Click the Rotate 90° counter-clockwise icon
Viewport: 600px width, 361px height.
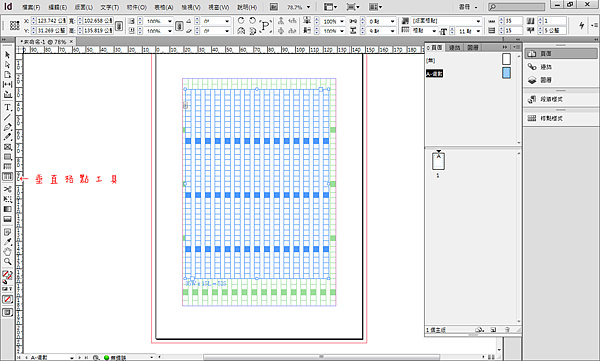coord(253,21)
